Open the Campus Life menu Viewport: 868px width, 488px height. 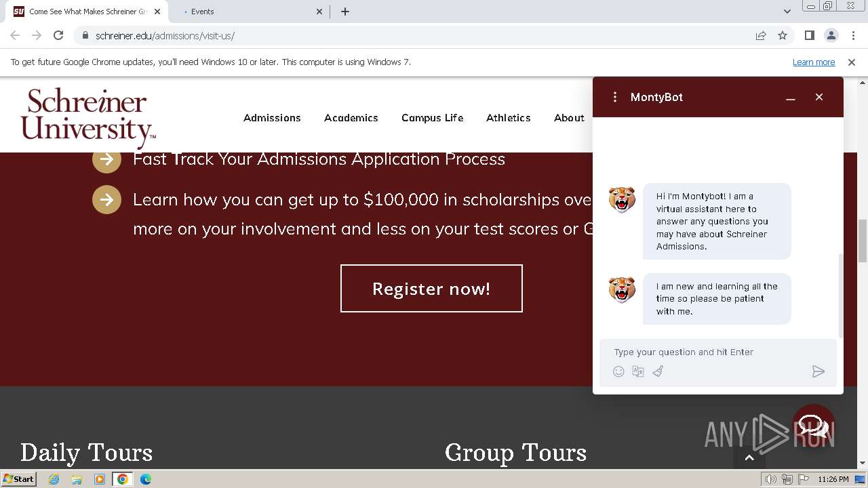tap(433, 118)
